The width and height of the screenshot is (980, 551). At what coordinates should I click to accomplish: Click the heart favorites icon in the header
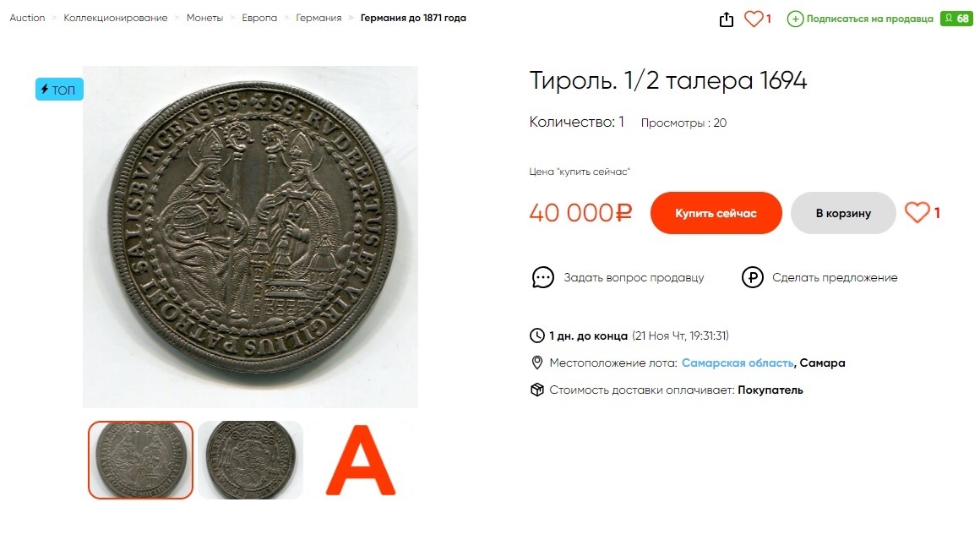753,19
